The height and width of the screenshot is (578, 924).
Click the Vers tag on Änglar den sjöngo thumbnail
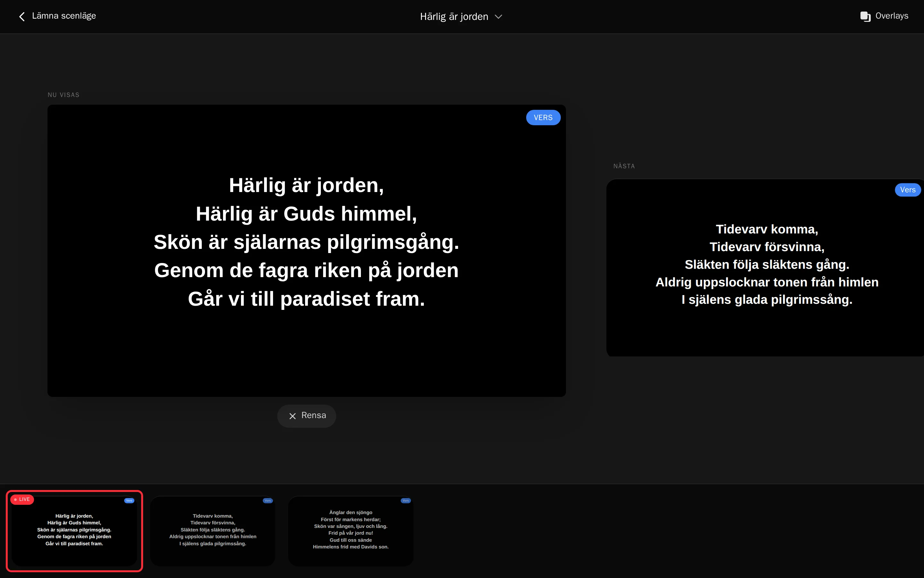[406, 501]
